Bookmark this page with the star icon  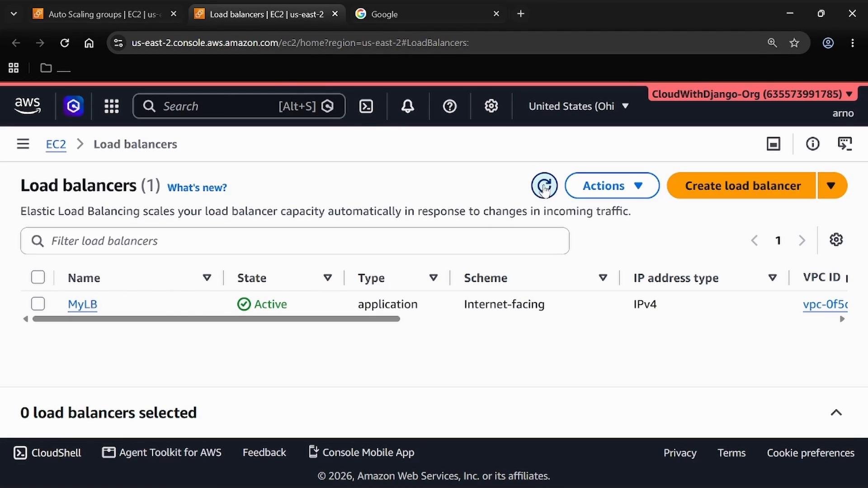coord(794,43)
